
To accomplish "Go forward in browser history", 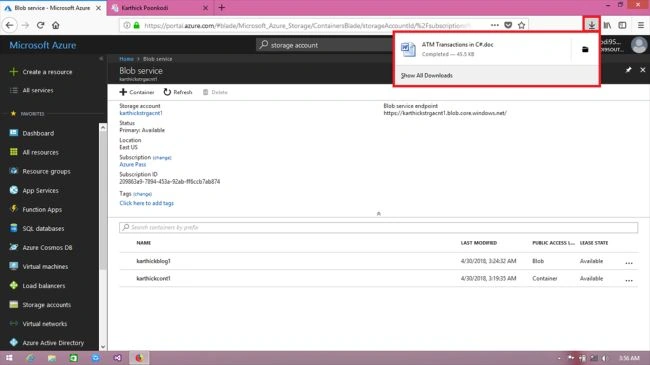I will coord(25,25).
